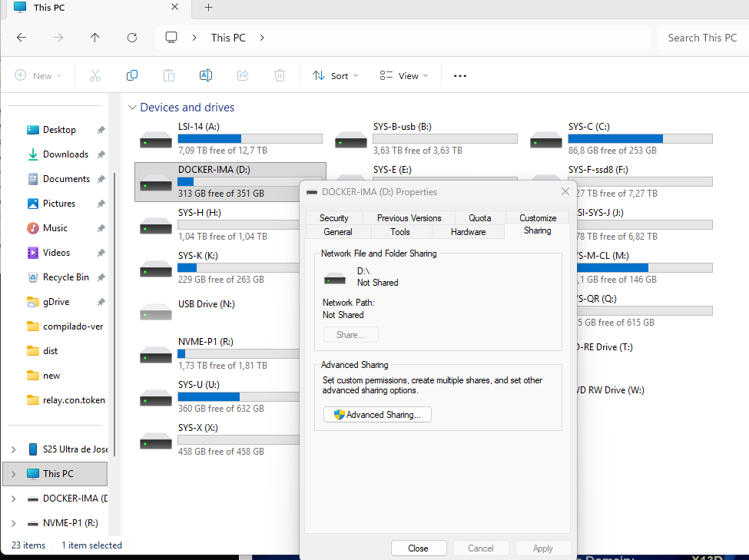Click the Copy icon in toolbar
Screen dimensions: 749x560
tap(132, 75)
